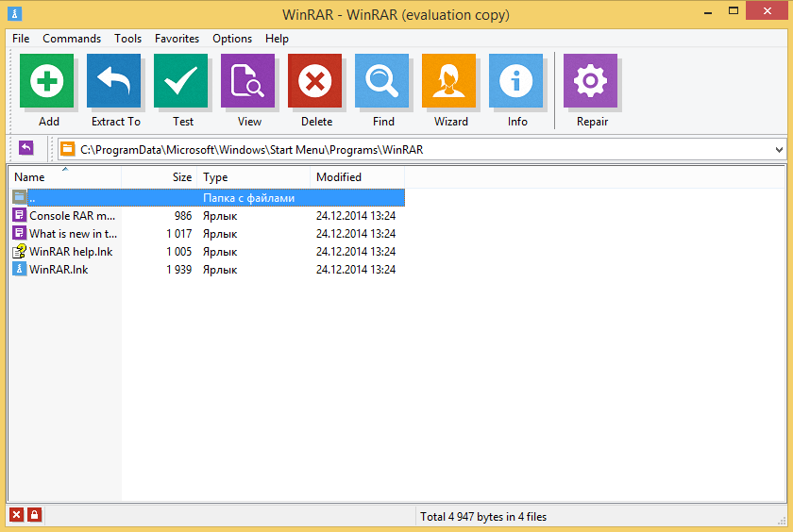Open the Options menu
The height and width of the screenshot is (532, 793).
click(x=232, y=39)
